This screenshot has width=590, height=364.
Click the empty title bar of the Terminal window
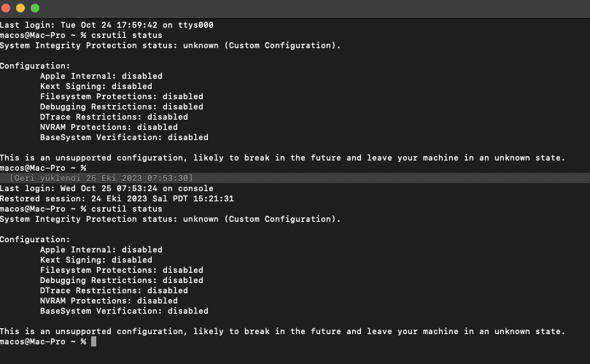[x=292, y=8]
